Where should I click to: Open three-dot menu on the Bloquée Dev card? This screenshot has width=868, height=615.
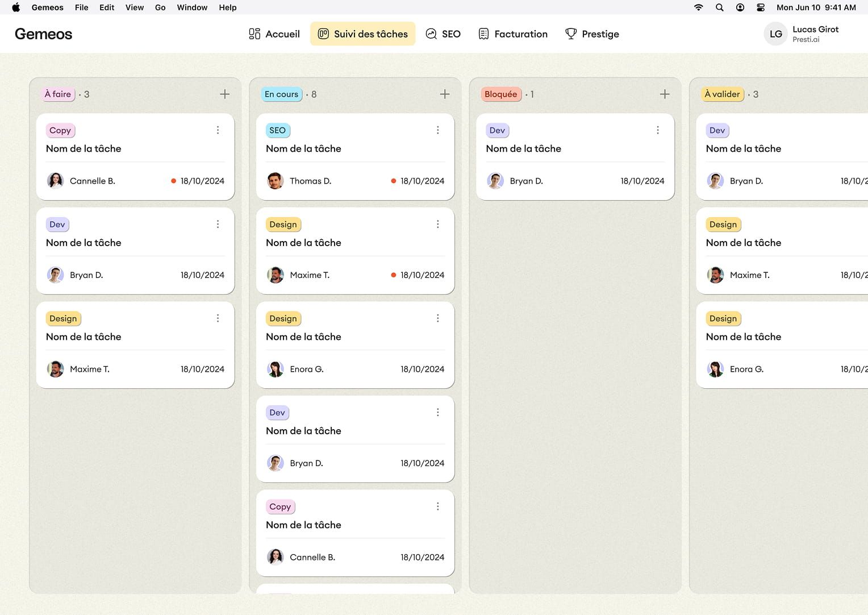tap(658, 130)
